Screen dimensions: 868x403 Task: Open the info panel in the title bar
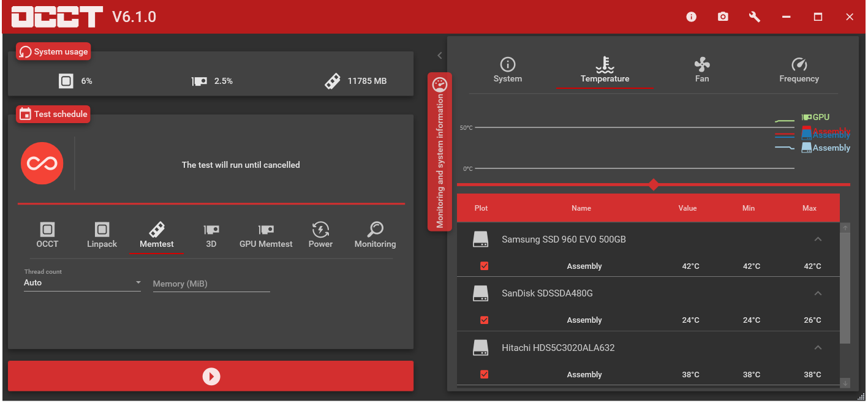click(x=691, y=17)
